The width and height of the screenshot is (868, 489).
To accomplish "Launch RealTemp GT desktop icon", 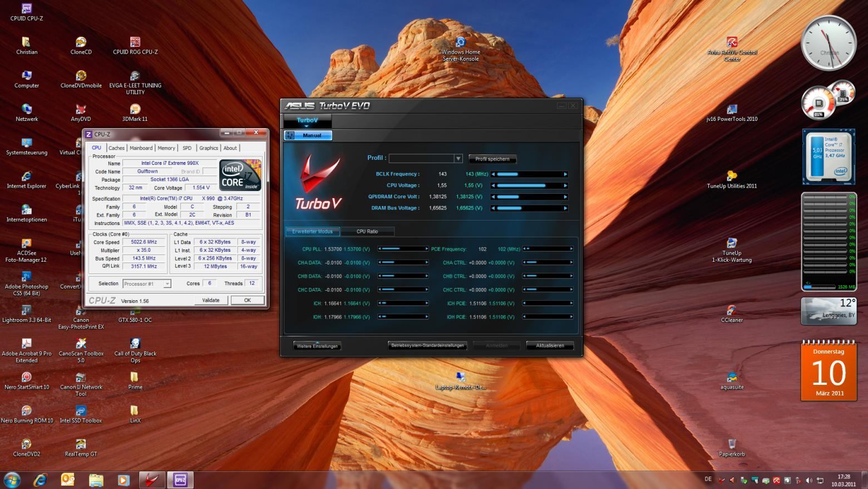I will (81, 448).
